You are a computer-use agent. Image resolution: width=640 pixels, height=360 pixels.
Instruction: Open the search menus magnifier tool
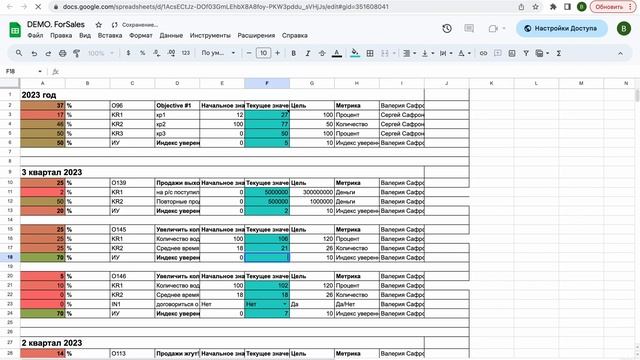[19, 53]
